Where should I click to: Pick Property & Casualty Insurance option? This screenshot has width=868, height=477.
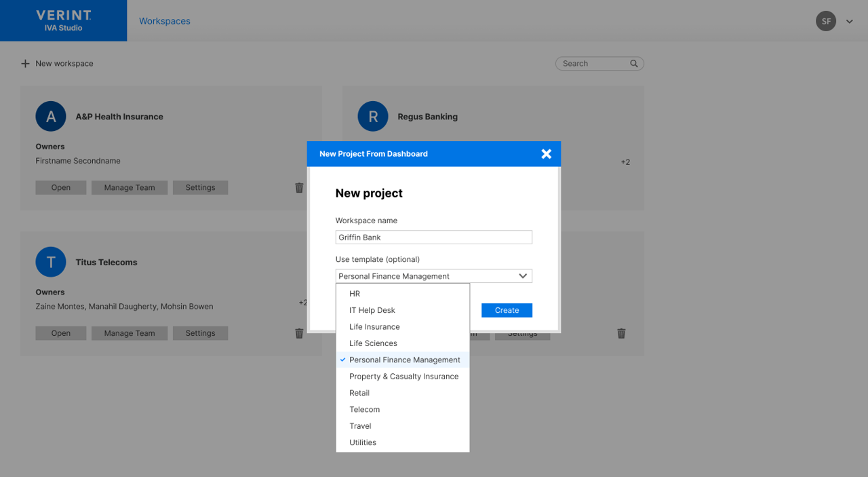[403, 377]
